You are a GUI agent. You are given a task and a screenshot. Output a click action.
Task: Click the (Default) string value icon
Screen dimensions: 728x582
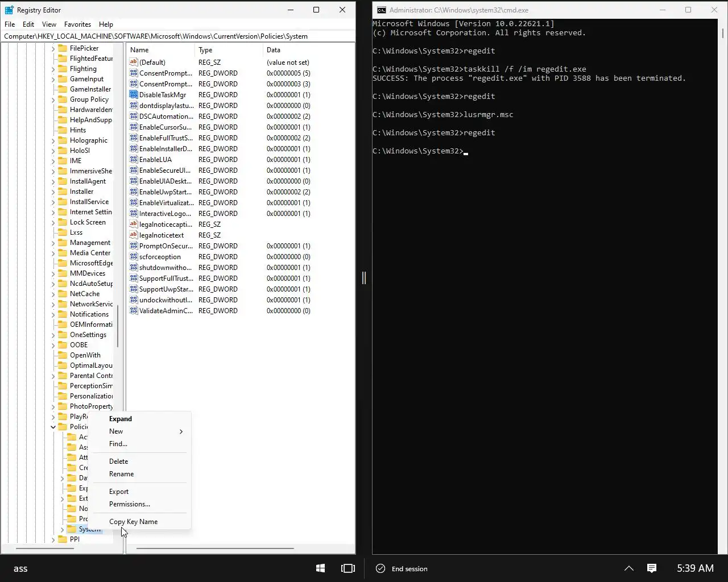pyautogui.click(x=134, y=62)
